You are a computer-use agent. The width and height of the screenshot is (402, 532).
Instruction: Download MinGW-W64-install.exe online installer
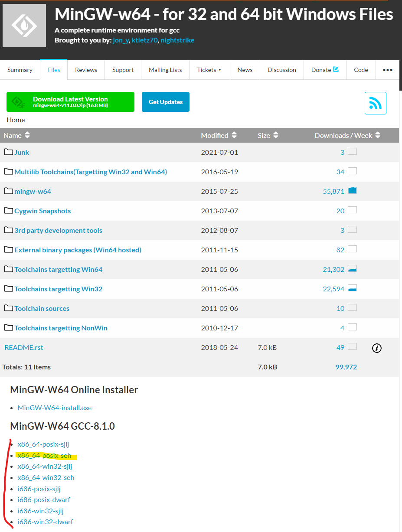pos(55,408)
